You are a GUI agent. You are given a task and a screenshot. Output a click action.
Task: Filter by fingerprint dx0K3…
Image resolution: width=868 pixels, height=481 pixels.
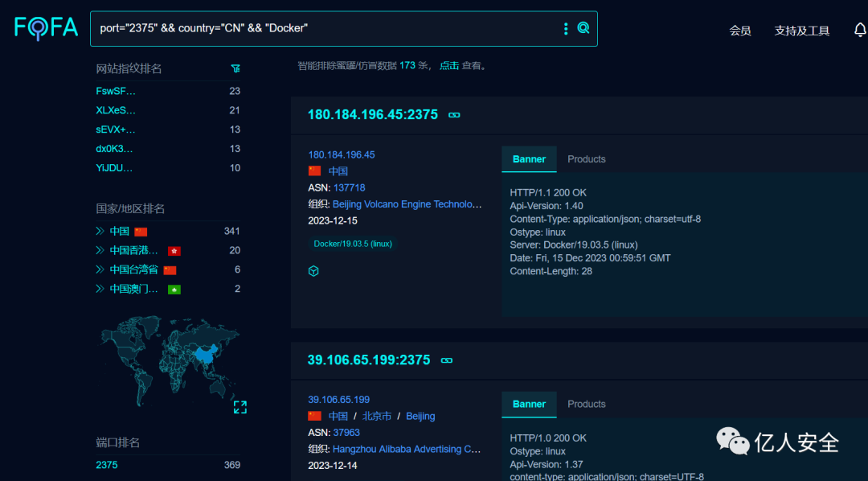114,149
